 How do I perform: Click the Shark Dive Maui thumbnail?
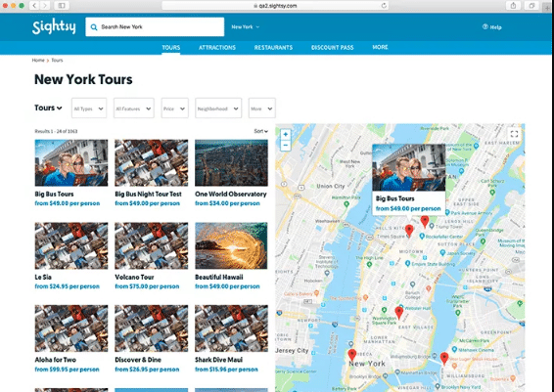[x=231, y=328]
